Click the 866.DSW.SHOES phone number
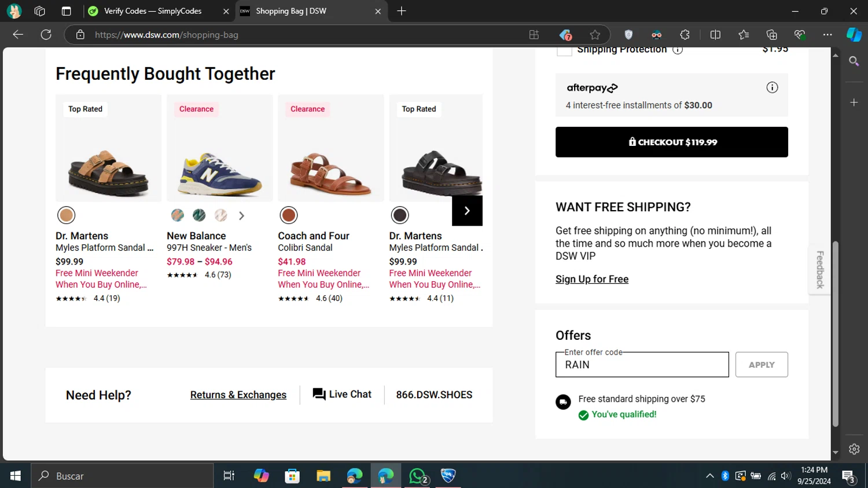Screen dimensions: 868x488 click(434, 395)
